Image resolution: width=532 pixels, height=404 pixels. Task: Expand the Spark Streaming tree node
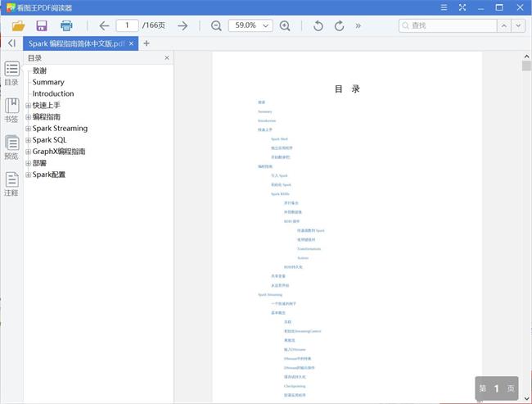tap(28, 129)
